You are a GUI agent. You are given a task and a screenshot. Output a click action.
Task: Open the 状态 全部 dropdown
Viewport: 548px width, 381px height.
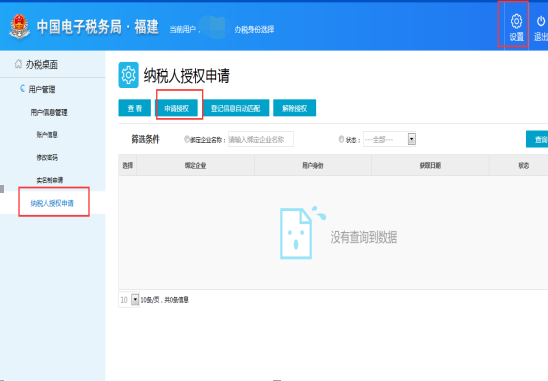pyautogui.click(x=389, y=139)
